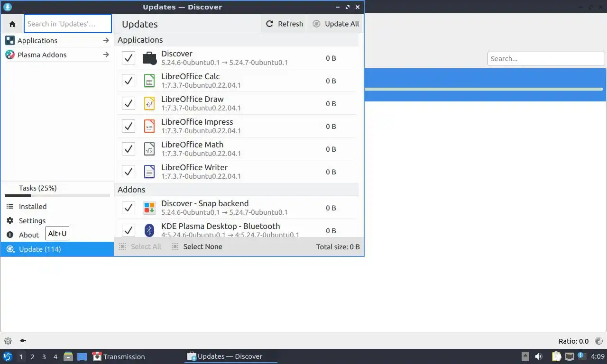This screenshot has width=607, height=364.
Task: Click Select All button
Action: [140, 246]
